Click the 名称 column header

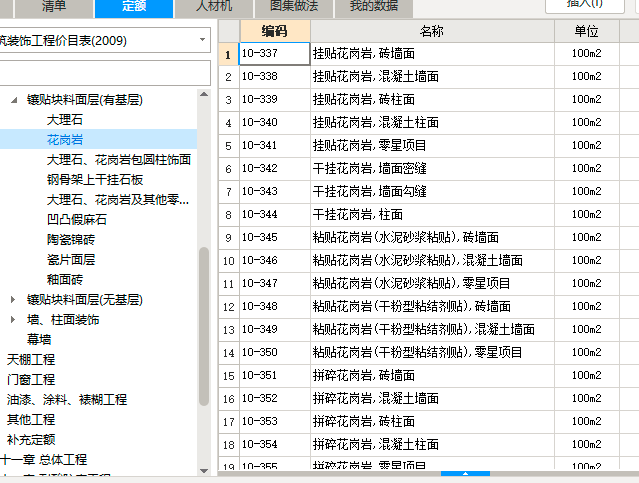pyautogui.click(x=432, y=31)
